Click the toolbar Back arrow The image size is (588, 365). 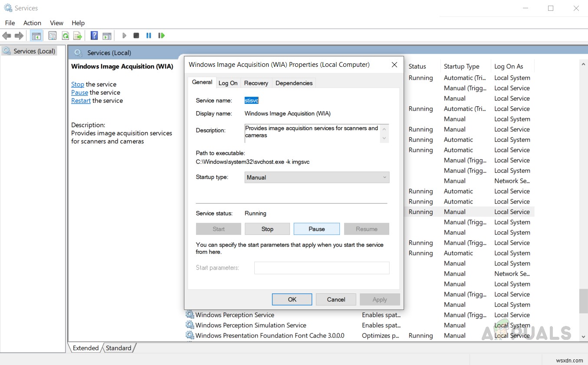[7, 36]
